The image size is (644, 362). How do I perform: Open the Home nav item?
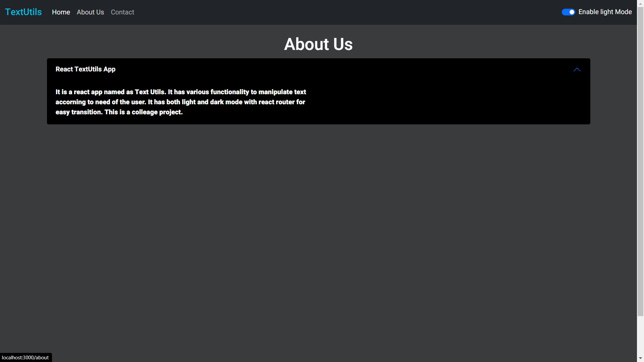61,12
